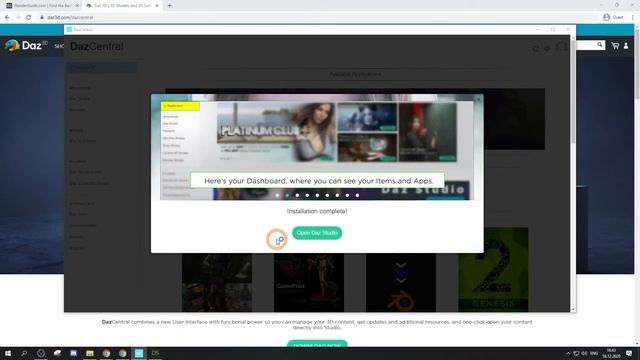The image size is (640, 360).
Task: Switch to the RenderGuide browser tab
Action: click(x=41, y=6)
